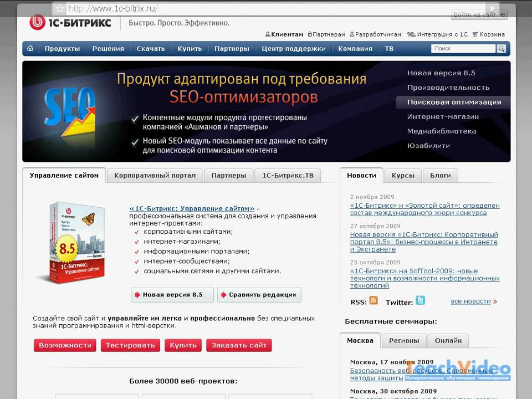This screenshot has width=532, height=399.
Task: Switch to 1С-Битрикс.ТВ tab
Action: click(x=288, y=176)
